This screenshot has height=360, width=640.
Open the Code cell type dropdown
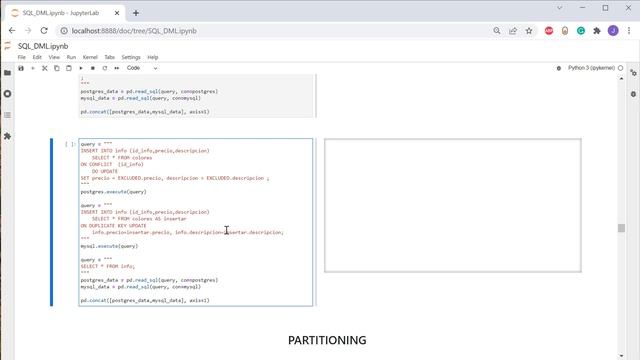[x=142, y=68]
